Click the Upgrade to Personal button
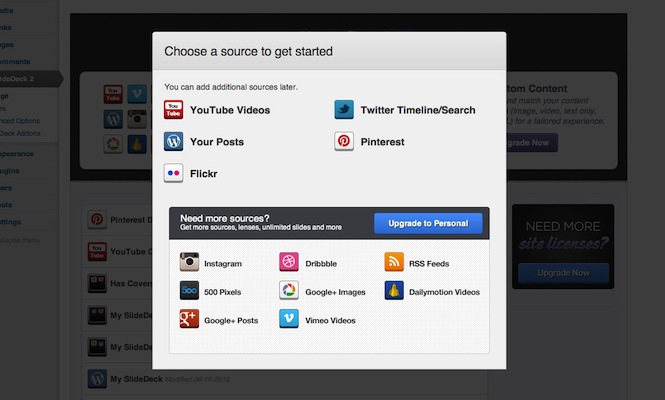Image resolution: width=665 pixels, height=400 pixels. point(428,223)
